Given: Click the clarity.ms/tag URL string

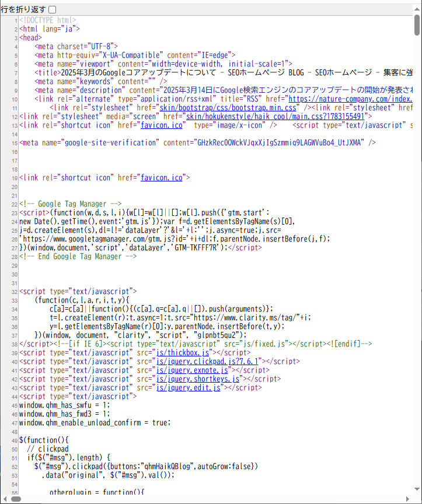Looking at the screenshot, I should 246,317.
